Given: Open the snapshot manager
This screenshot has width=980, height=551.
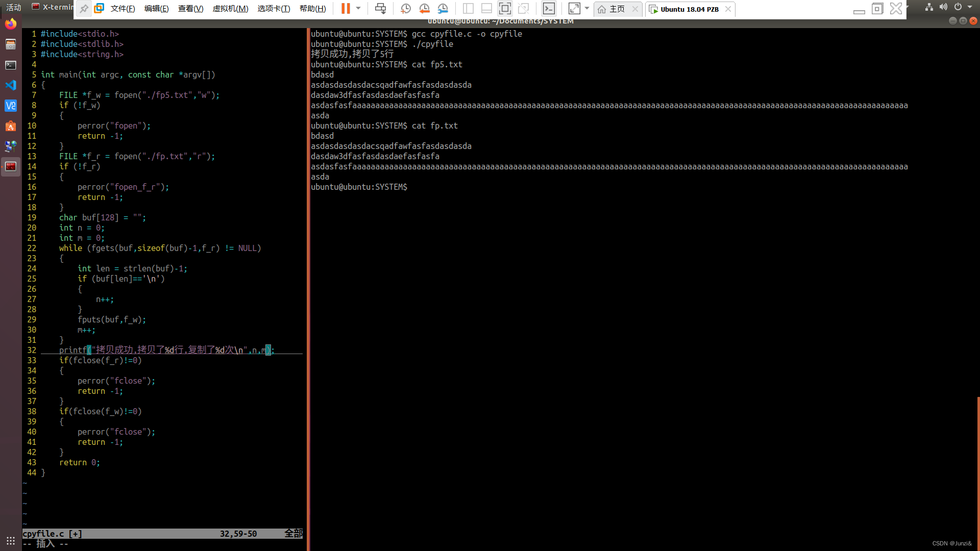Looking at the screenshot, I should pyautogui.click(x=443, y=9).
